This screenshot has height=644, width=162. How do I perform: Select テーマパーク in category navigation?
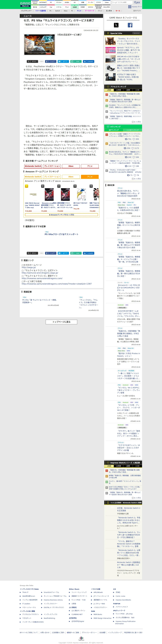click(89, 11)
